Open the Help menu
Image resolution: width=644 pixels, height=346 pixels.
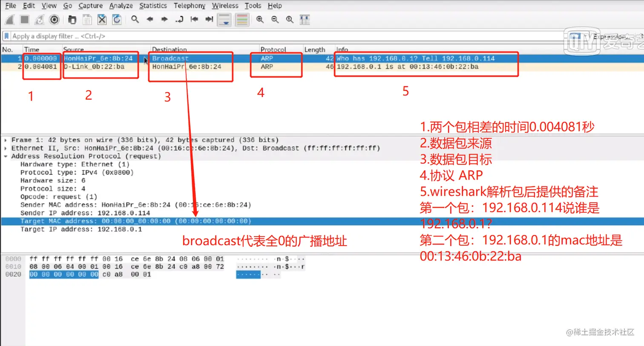(x=275, y=6)
